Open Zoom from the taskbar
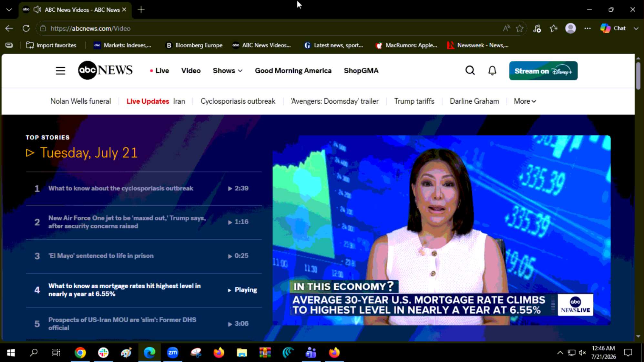The image size is (644, 362). [173, 353]
